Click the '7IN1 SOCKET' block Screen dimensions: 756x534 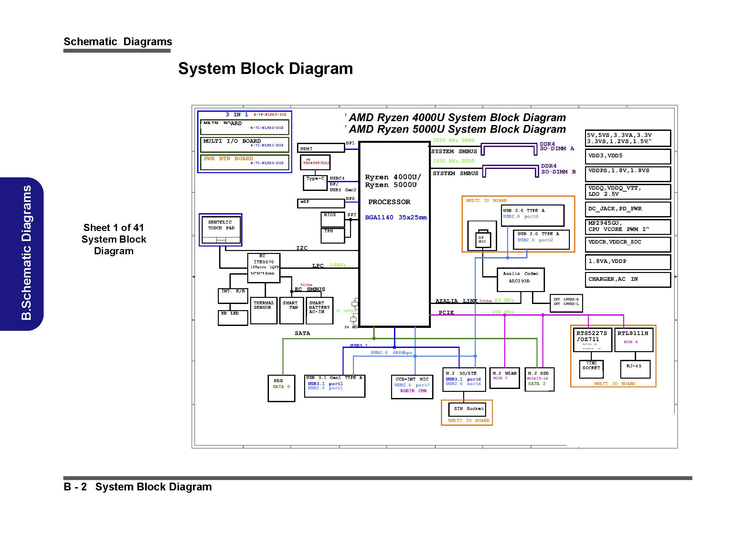(591, 369)
